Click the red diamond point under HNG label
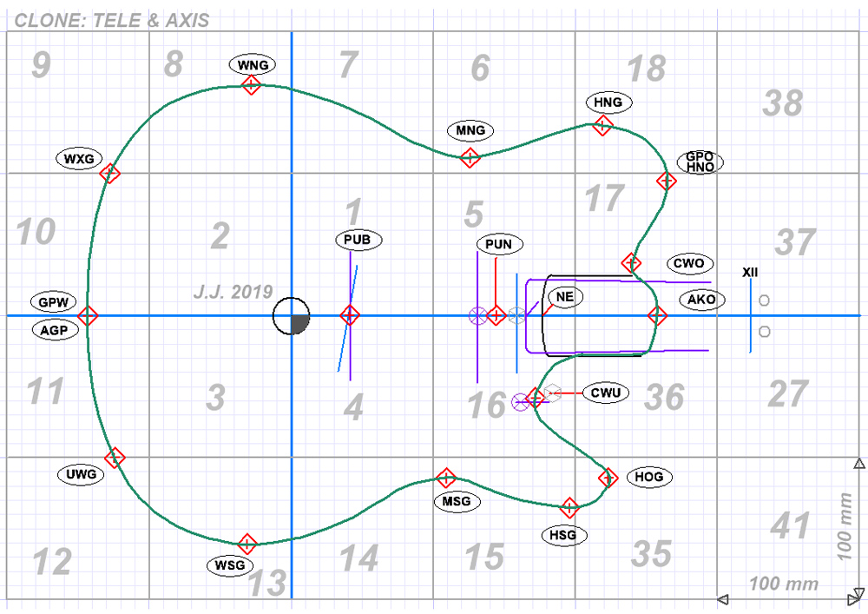This screenshot has width=868, height=614. (602, 126)
